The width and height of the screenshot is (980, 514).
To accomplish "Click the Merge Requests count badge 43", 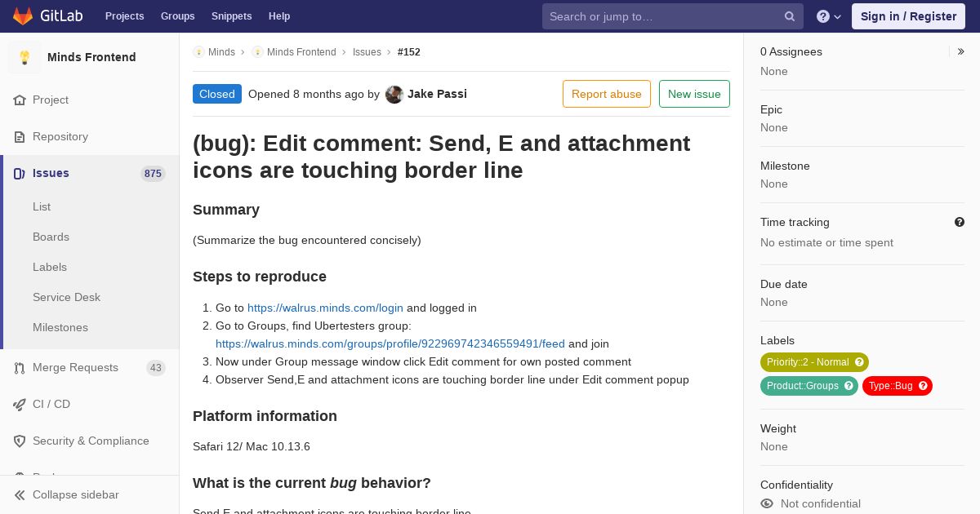I will (x=155, y=367).
